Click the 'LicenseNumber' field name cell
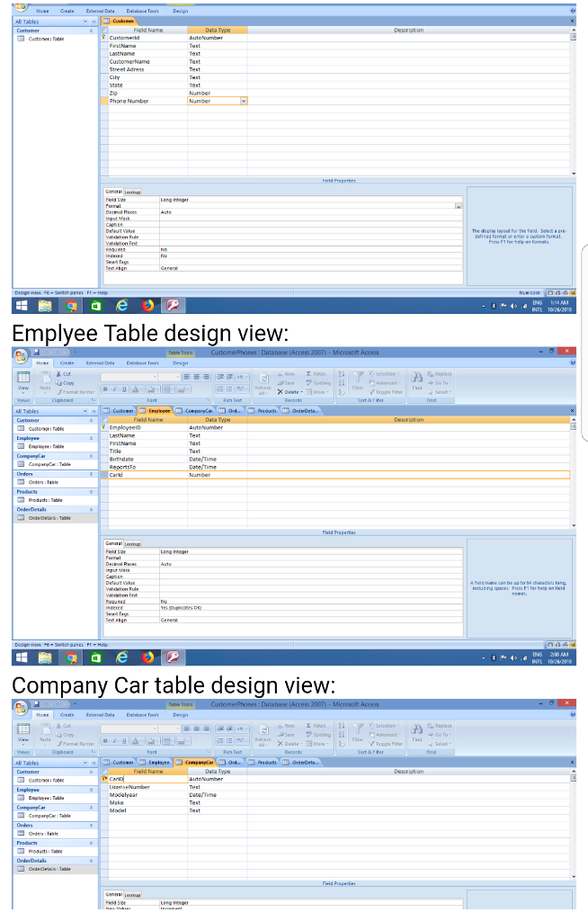This screenshot has width=588, height=921. tap(147, 787)
